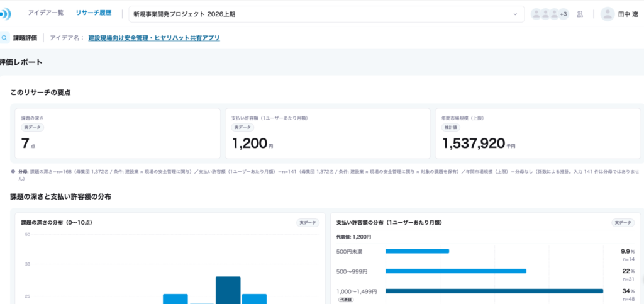Switch to リサーチ履歴 tab
The width and height of the screenshot is (644, 304).
(x=93, y=13)
